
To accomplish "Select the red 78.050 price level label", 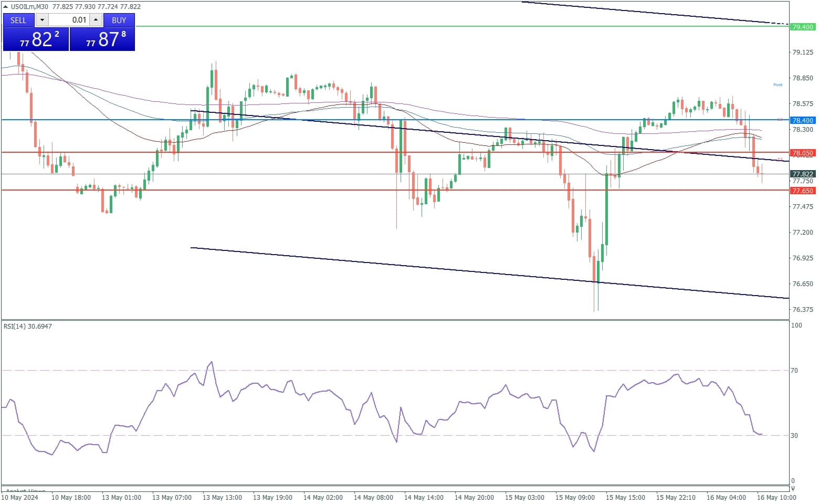I will tap(803, 153).
